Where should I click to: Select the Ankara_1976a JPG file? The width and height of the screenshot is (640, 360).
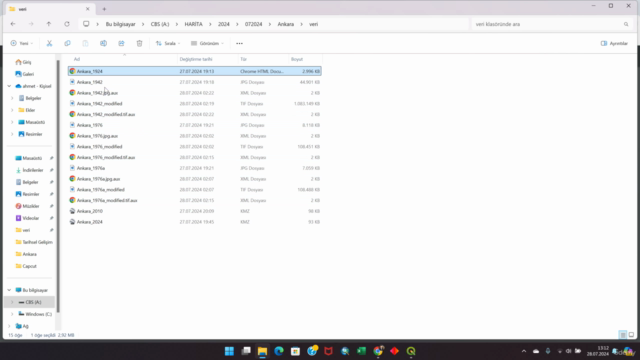tap(195, 168)
